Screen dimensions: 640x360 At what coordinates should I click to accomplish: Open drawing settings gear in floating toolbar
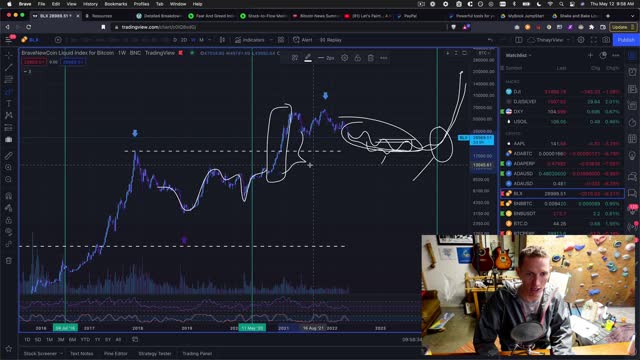click(x=344, y=58)
